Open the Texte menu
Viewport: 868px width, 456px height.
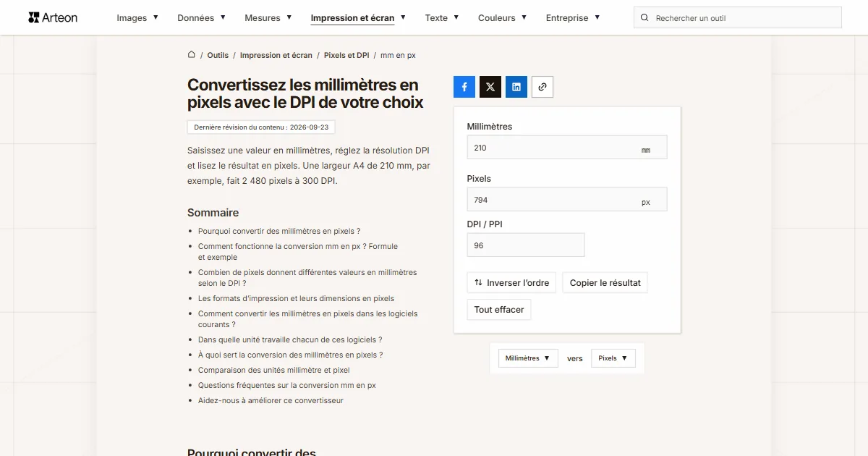[x=442, y=18]
